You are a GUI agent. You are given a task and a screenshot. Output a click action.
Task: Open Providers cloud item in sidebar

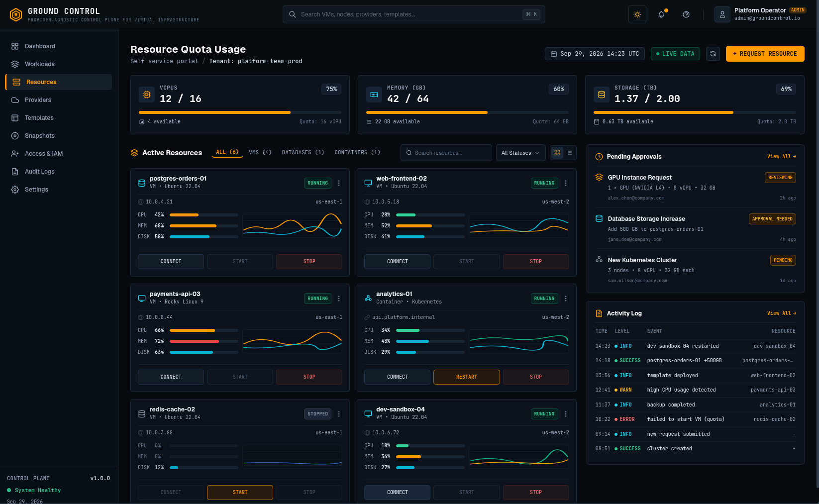point(59,100)
